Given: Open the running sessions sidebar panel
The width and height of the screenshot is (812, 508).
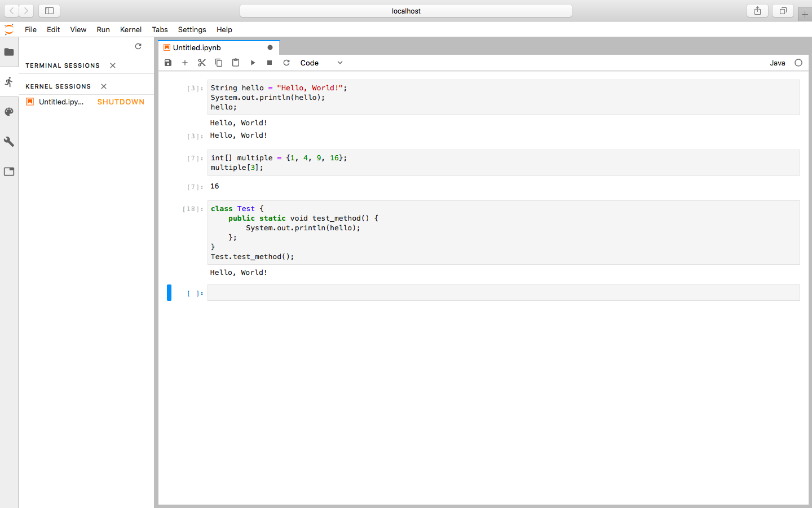Looking at the screenshot, I should point(9,82).
